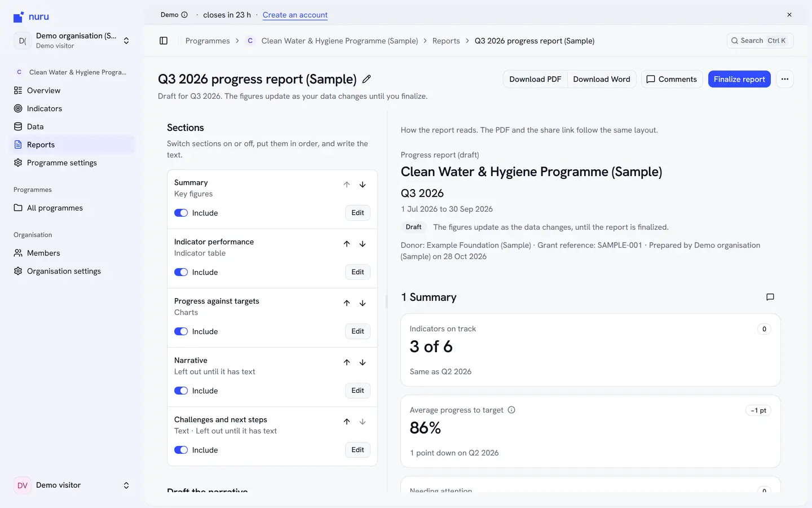The height and width of the screenshot is (508, 812).
Task: Click info icon next to Average progress to target
Action: 511,410
